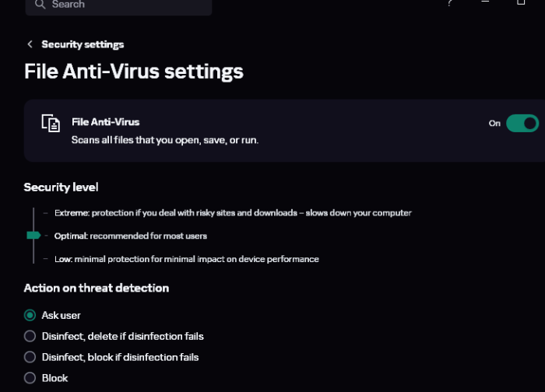Image resolution: width=545 pixels, height=392 pixels.
Task: Return to Security settings via breadcrumb link
Action: (83, 44)
